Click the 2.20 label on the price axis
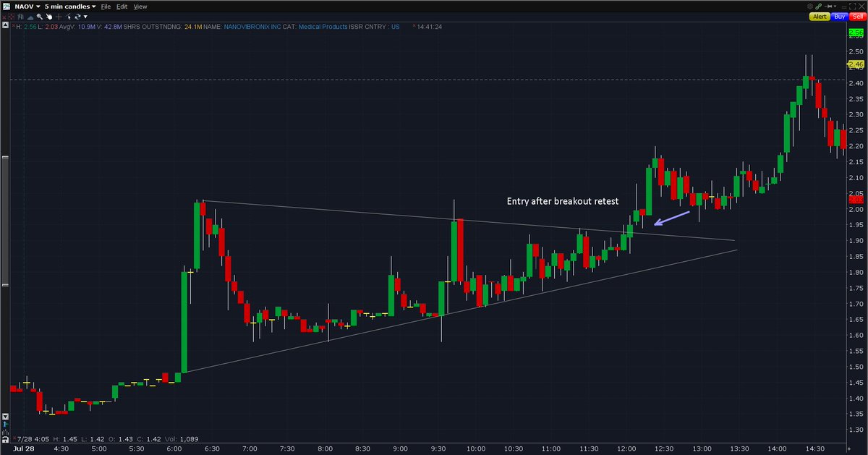The width and height of the screenshot is (868, 455). (856, 146)
